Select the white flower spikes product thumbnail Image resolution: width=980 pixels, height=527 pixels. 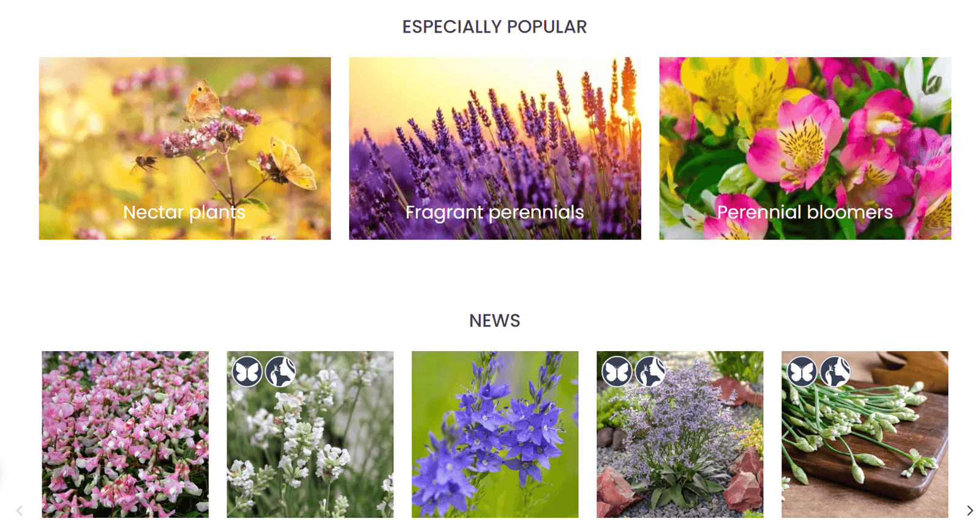tap(310, 434)
